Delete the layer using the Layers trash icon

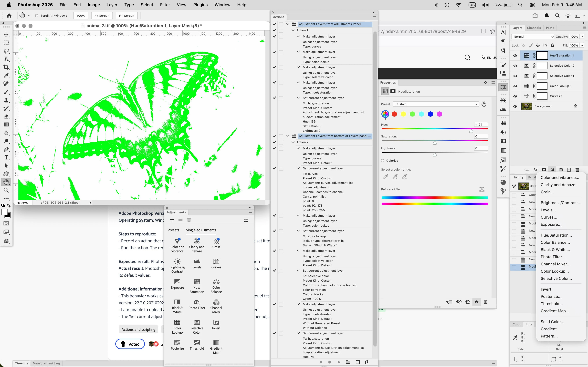click(577, 170)
